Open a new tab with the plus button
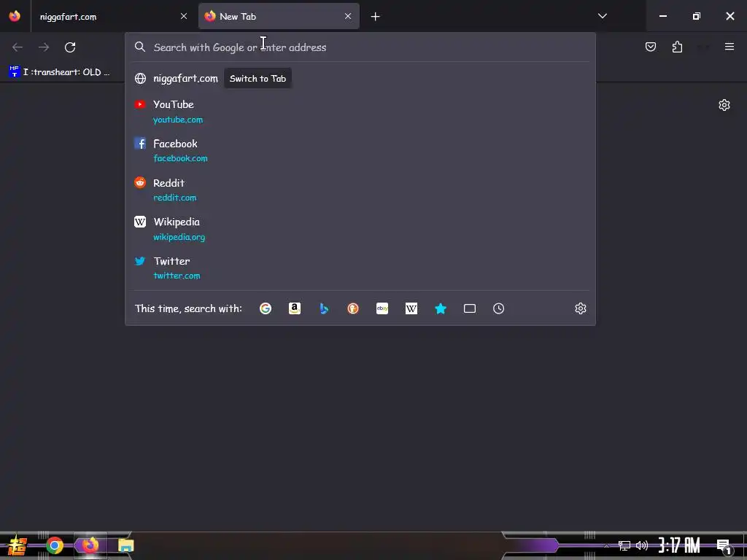 pos(376,17)
